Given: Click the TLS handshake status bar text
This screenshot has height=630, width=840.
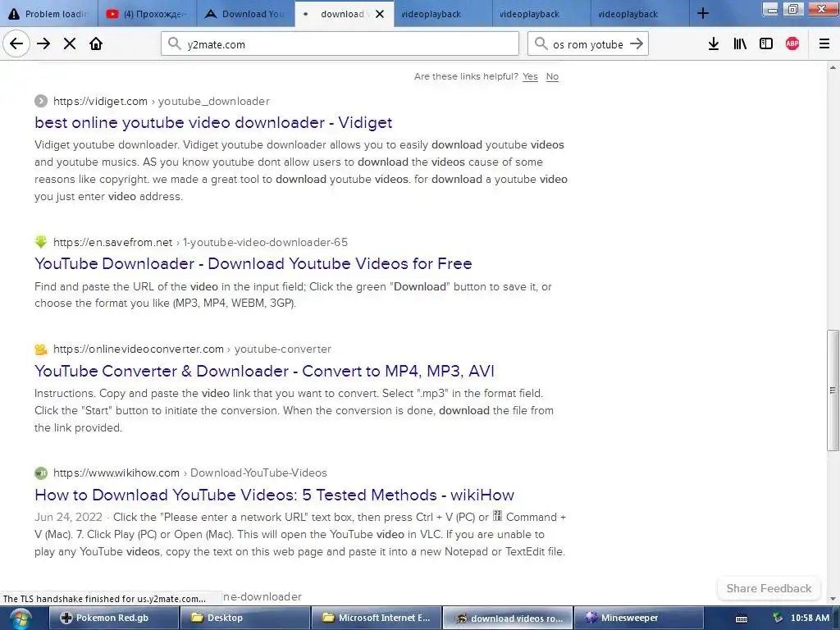Looking at the screenshot, I should point(104,598).
